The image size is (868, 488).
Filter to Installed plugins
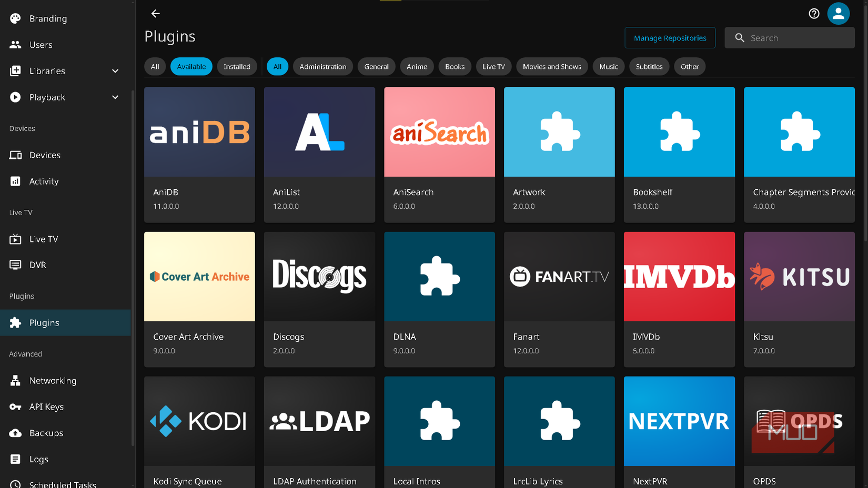237,67
